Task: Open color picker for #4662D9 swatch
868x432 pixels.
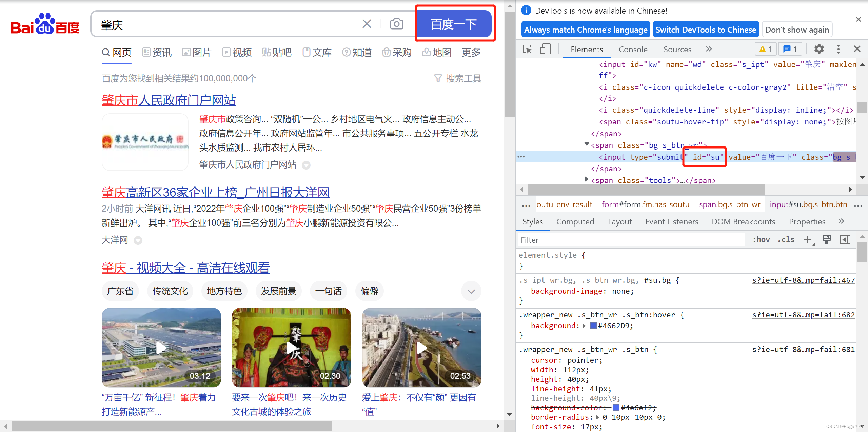Action: (x=593, y=326)
